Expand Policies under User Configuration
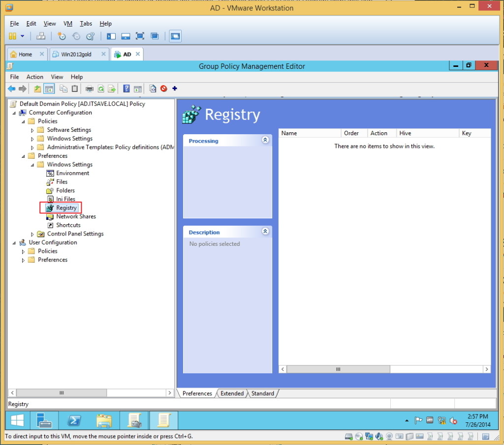The image size is (504, 445). coord(23,252)
